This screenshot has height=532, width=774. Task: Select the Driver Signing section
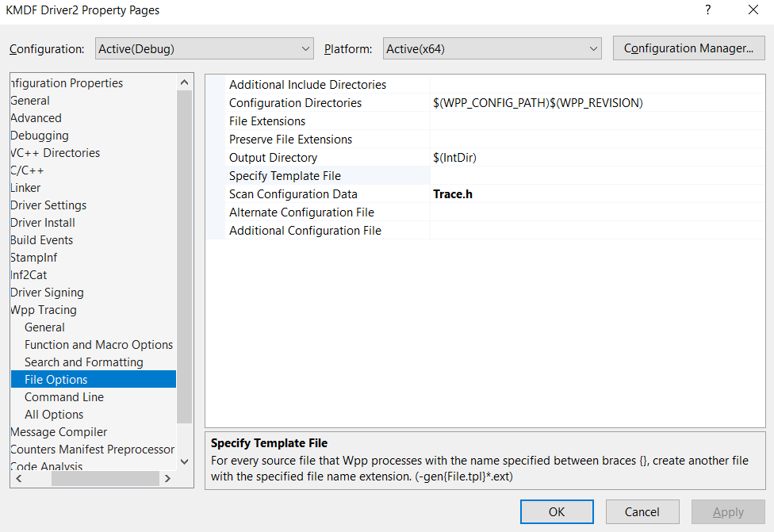pos(48,292)
